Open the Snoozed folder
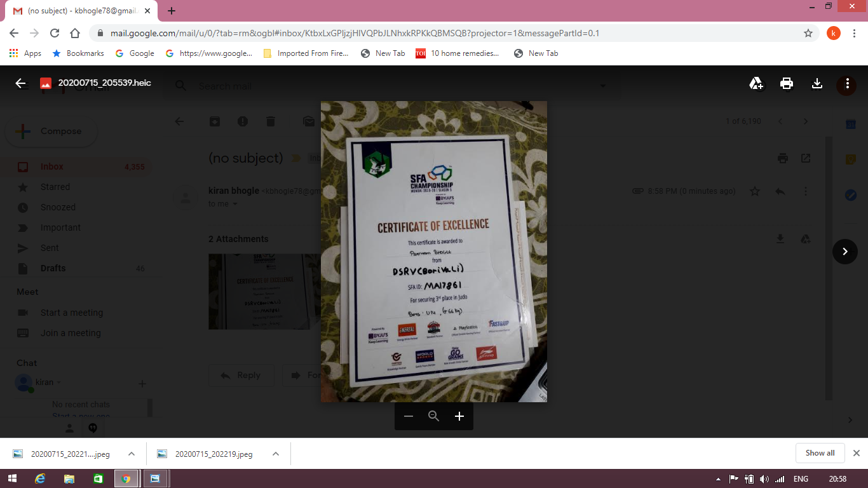This screenshot has width=868, height=488. (58, 207)
